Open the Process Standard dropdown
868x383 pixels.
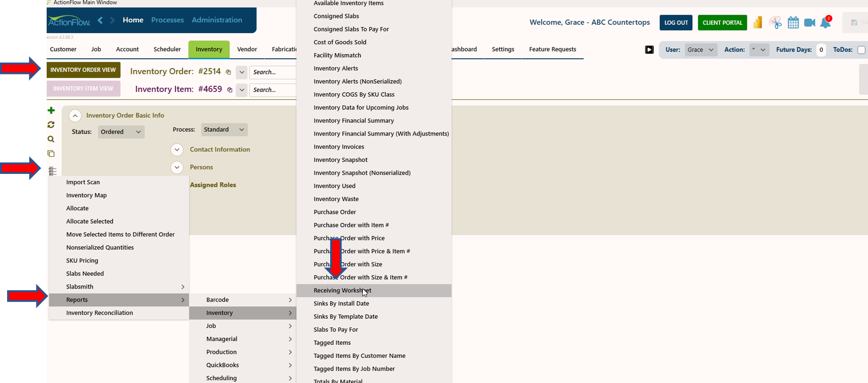224,129
